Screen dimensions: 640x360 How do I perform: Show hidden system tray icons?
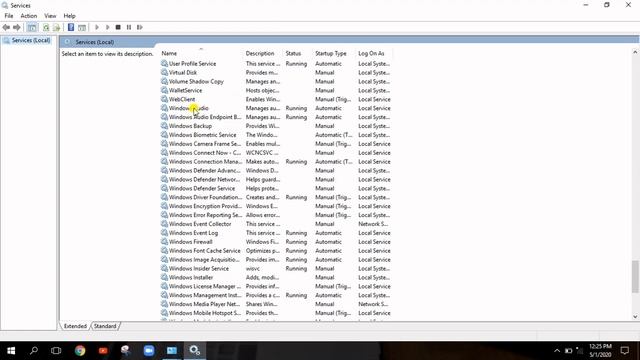[x=557, y=351]
